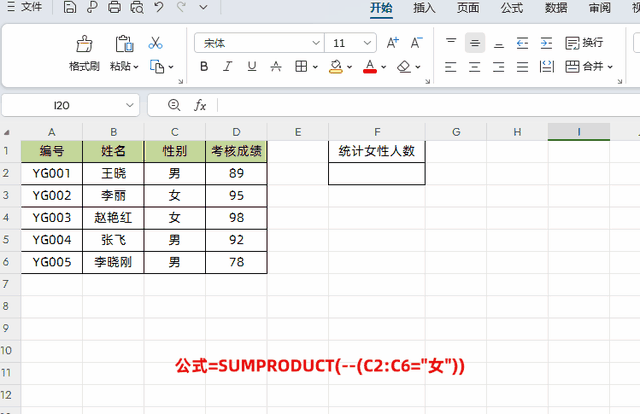The height and width of the screenshot is (414, 640).
Task: Switch to the 页面 ribbon tab
Action: click(468, 8)
